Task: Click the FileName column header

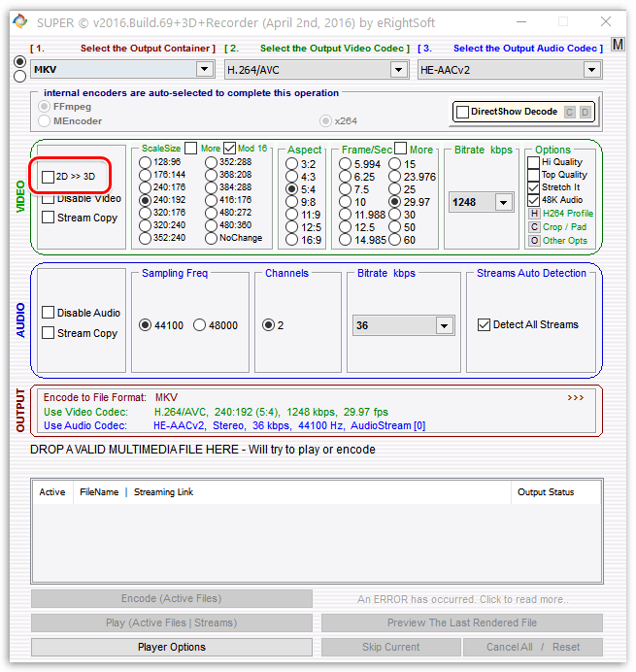Action: pos(99,492)
